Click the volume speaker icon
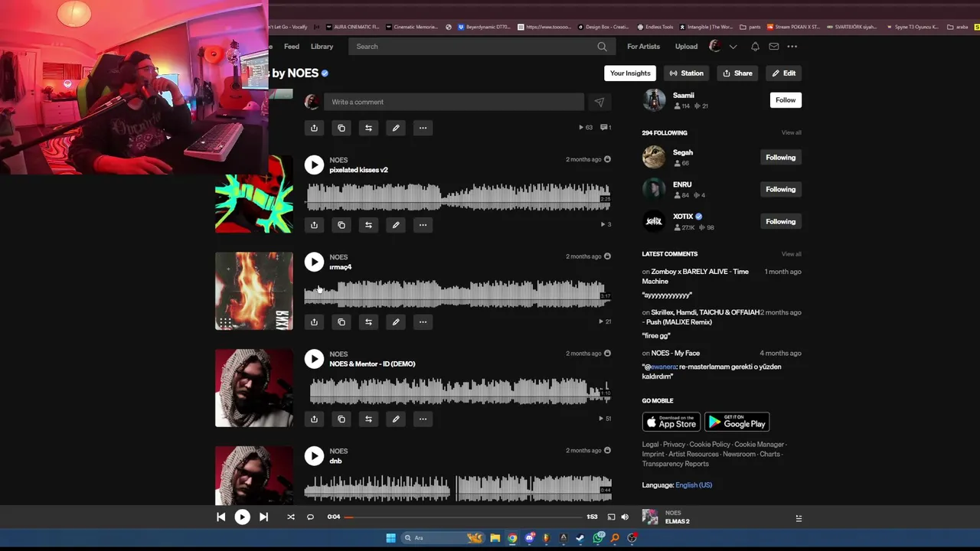Viewport: 980px width, 551px height. pos(625,517)
